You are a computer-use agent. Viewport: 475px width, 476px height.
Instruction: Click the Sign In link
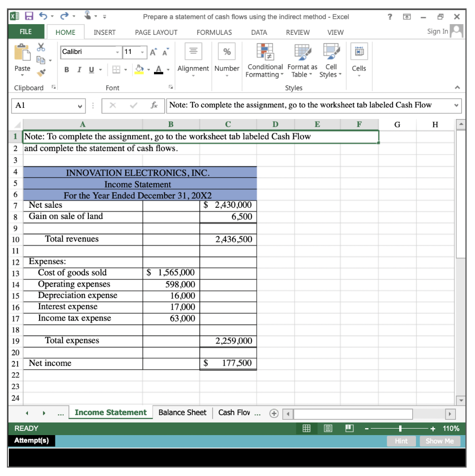437,31
